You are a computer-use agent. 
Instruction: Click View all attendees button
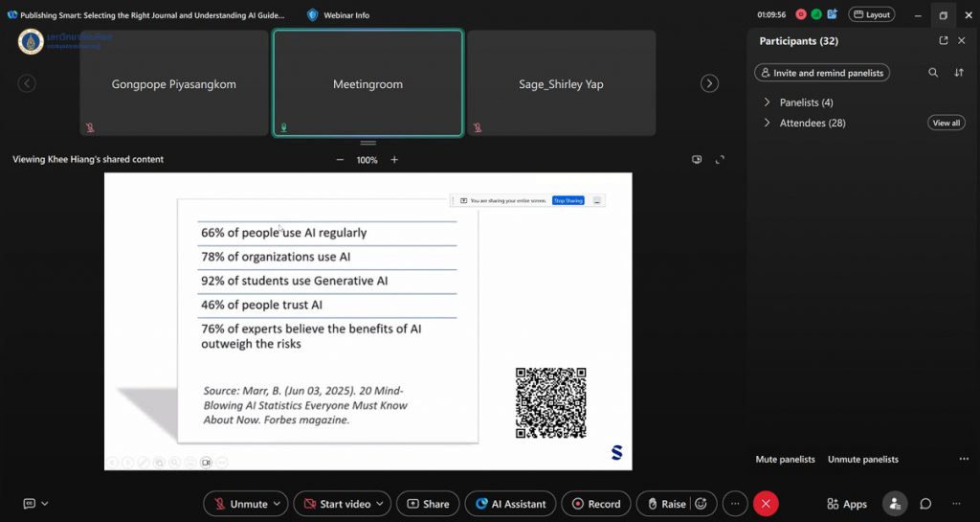coord(946,123)
